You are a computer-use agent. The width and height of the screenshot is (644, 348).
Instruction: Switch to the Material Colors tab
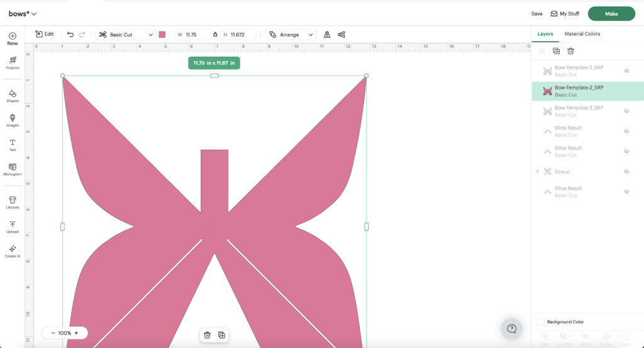582,34
